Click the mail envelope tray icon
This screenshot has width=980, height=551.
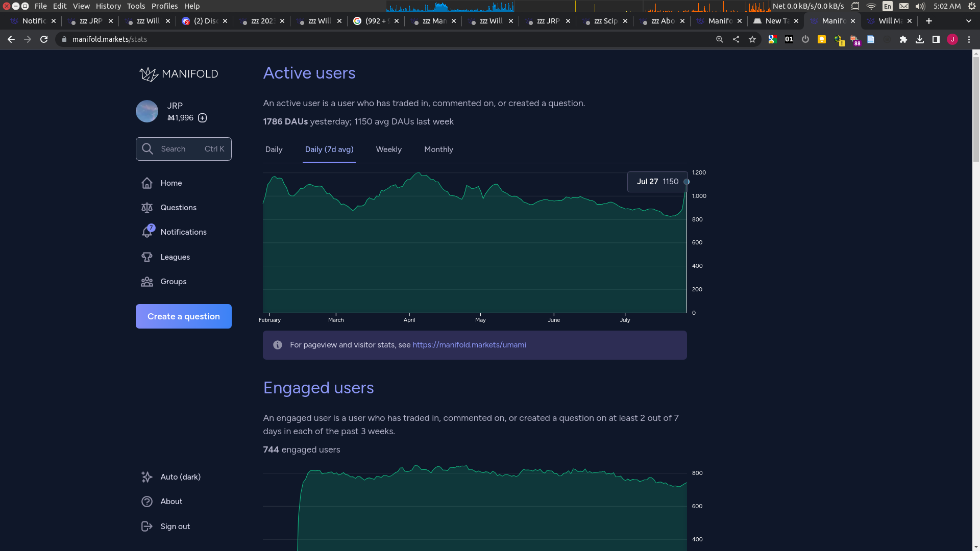pos(904,6)
